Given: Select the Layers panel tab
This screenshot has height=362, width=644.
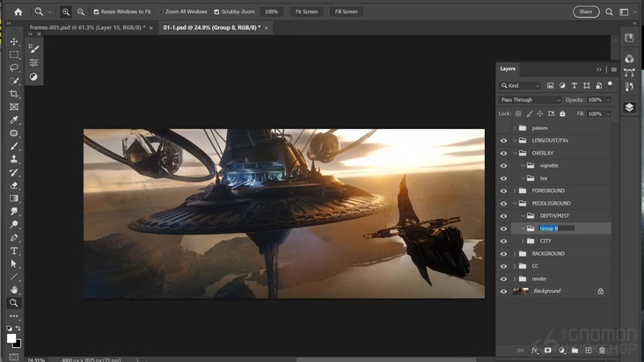Looking at the screenshot, I should coord(508,69).
